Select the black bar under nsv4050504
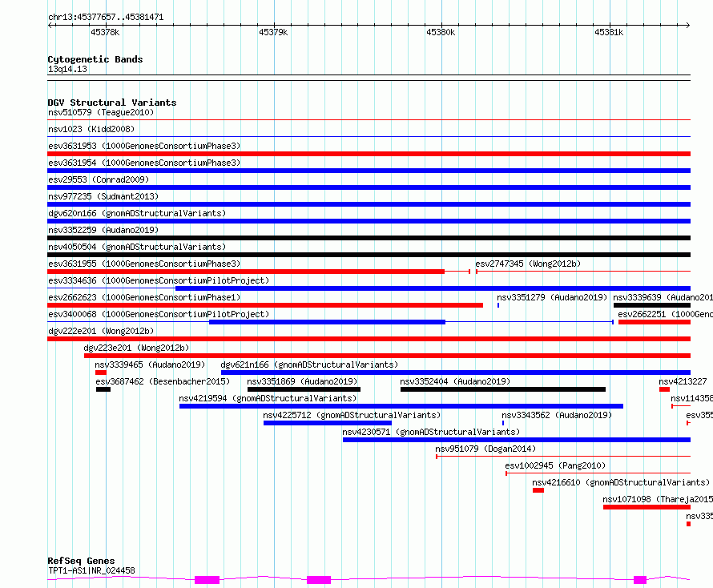Image resolution: width=713 pixels, height=588 pixels. coord(369,255)
